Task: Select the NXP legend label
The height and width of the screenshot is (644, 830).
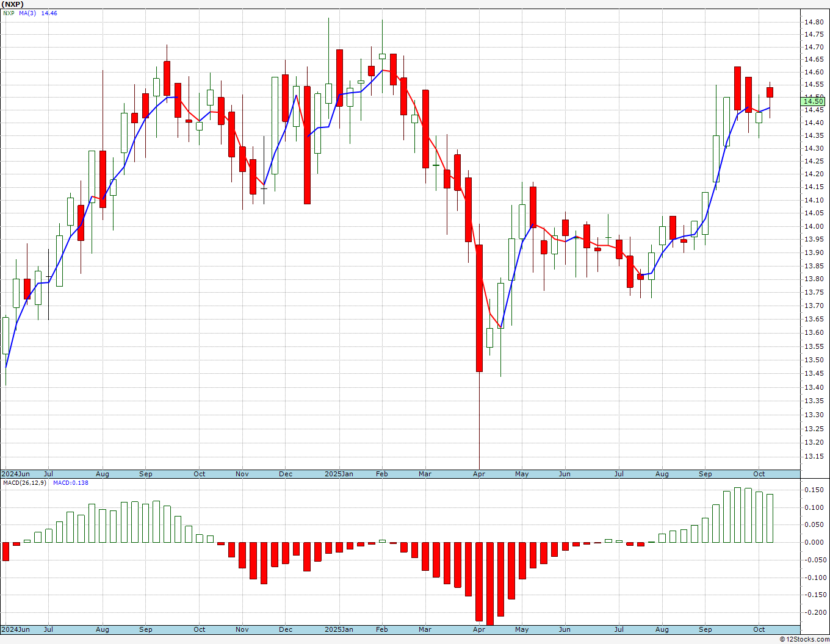Action: pyautogui.click(x=9, y=13)
